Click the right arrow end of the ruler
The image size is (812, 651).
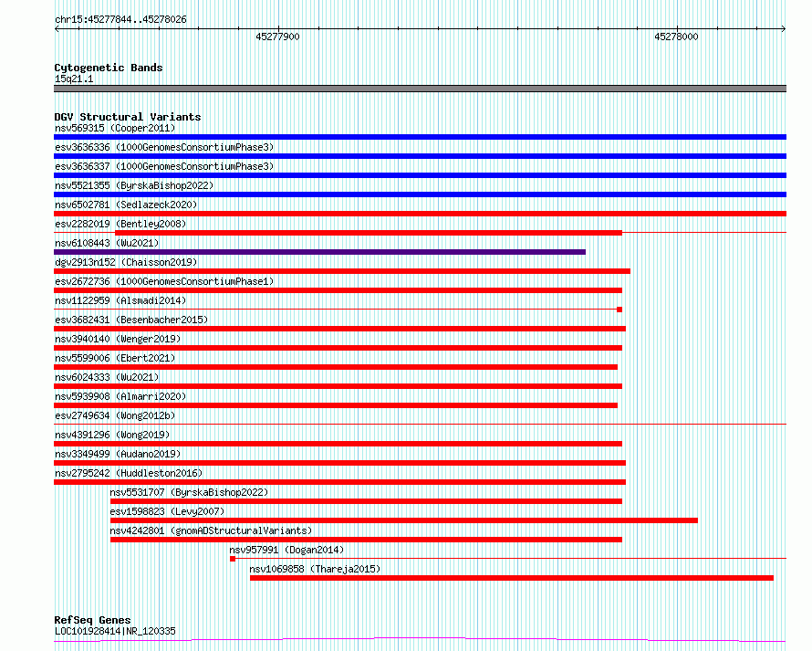[784, 29]
